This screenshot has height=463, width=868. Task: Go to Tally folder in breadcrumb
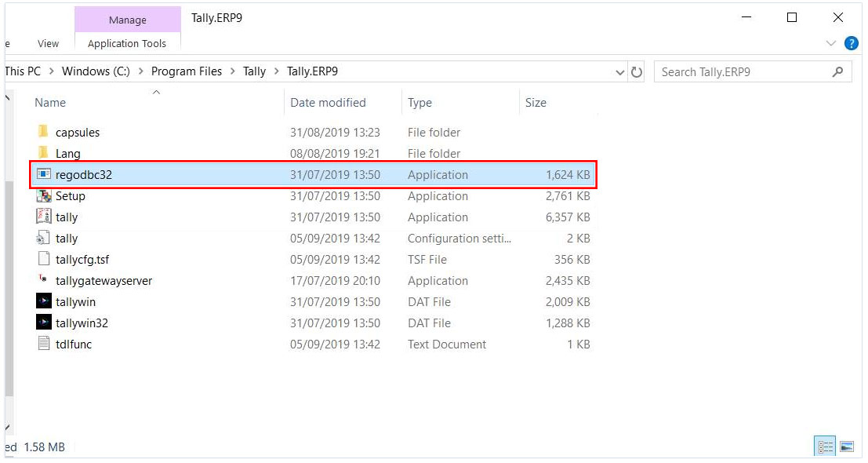(x=255, y=71)
